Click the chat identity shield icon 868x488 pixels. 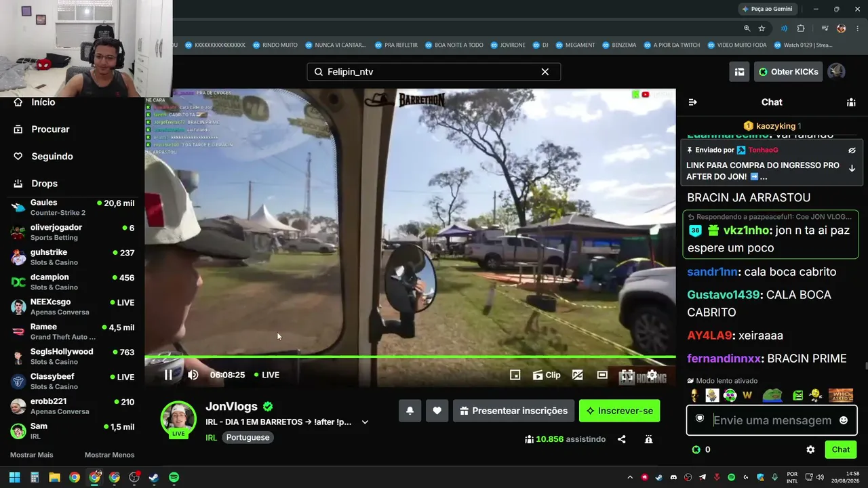[x=700, y=420]
